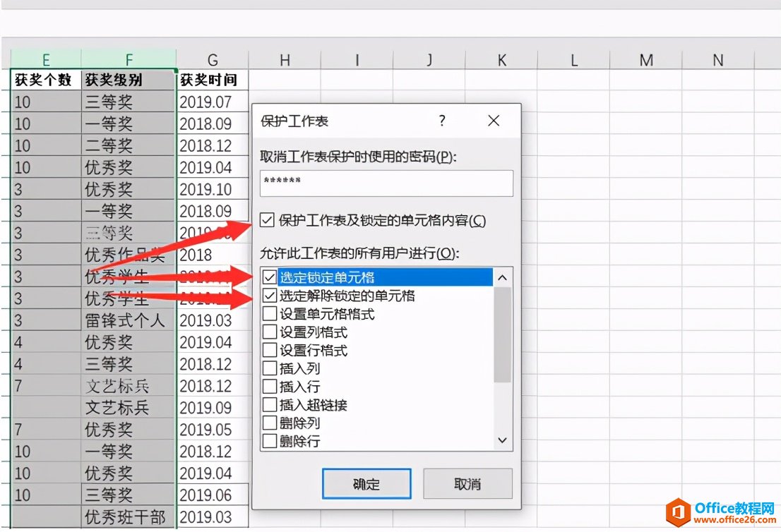
Task: Enable 设置单元格格式 checkbox
Action: (270, 313)
